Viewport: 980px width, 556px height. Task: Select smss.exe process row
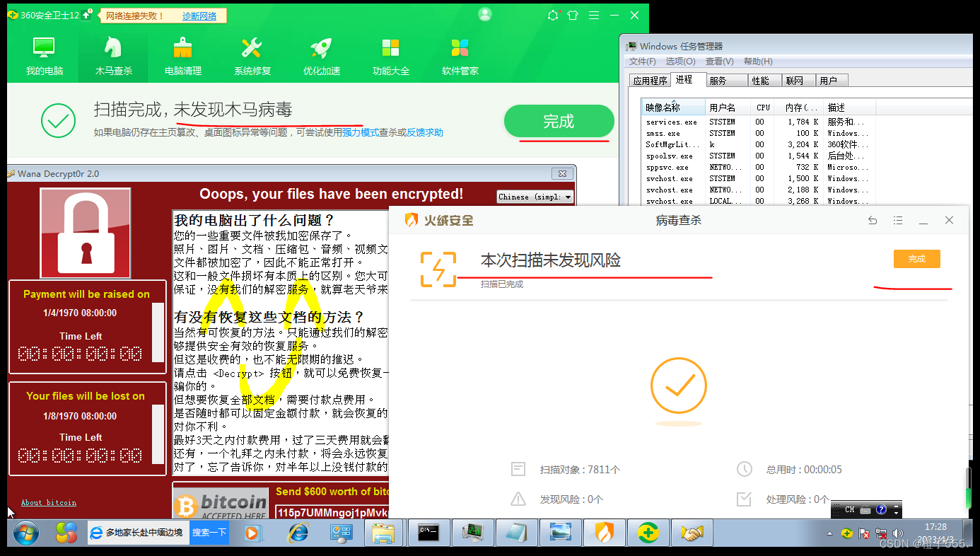point(759,133)
